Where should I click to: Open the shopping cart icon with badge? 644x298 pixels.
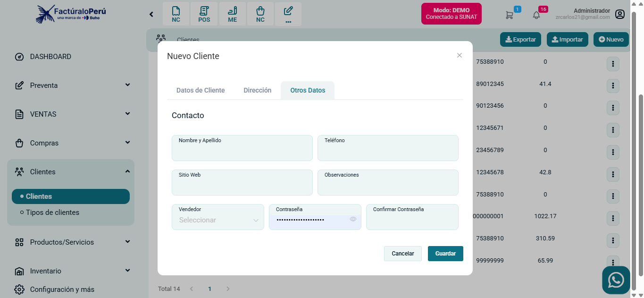point(510,15)
